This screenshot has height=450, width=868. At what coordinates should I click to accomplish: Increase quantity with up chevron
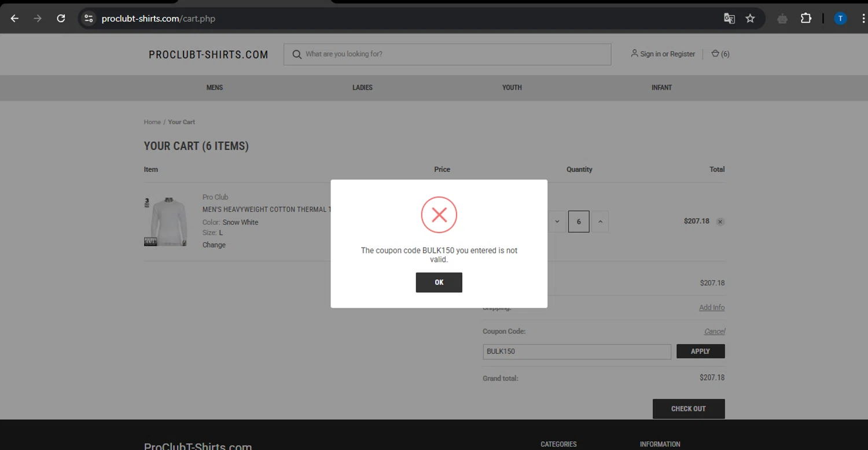(x=600, y=222)
